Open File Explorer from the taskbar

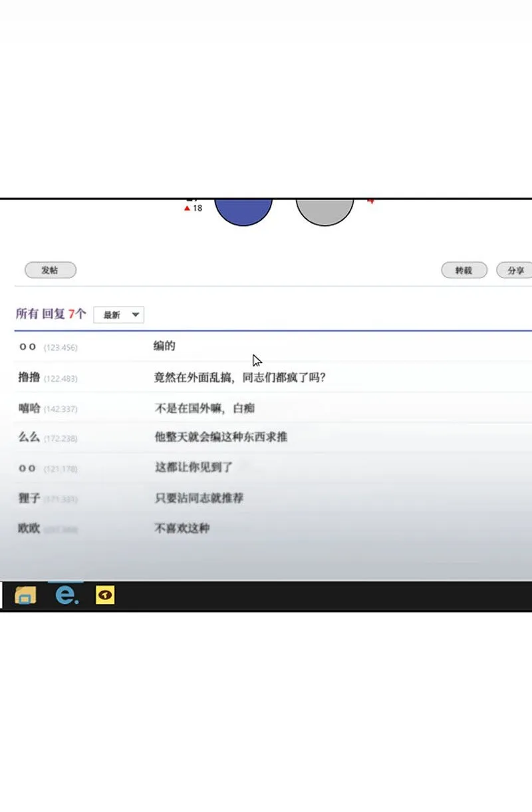(25, 595)
